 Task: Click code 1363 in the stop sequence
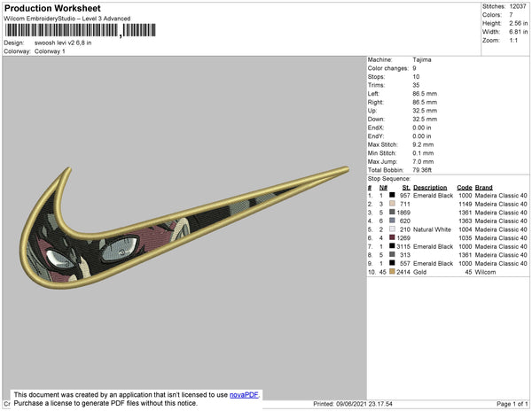click(465, 221)
